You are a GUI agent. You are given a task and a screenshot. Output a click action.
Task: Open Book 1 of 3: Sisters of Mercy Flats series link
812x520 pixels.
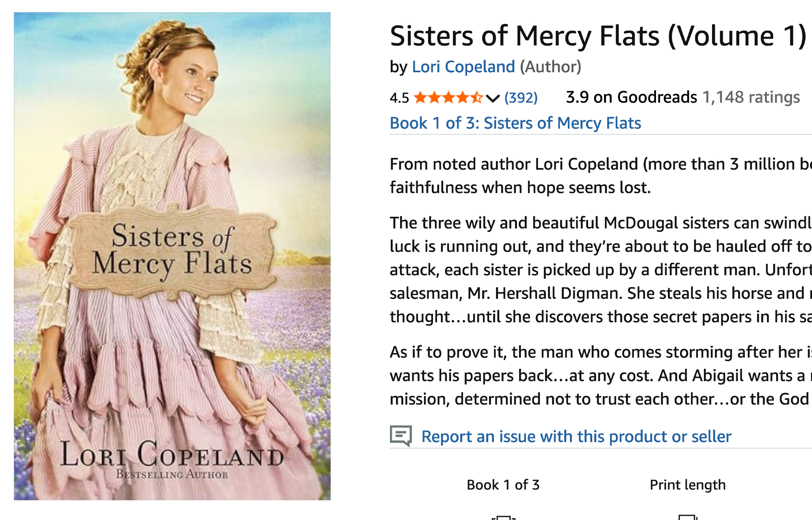click(515, 123)
